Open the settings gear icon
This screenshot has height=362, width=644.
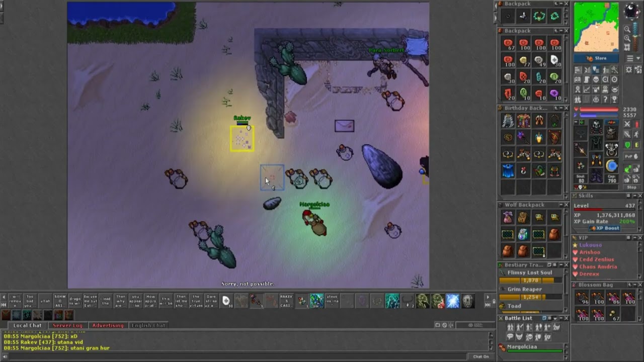pyautogui.click(x=628, y=70)
